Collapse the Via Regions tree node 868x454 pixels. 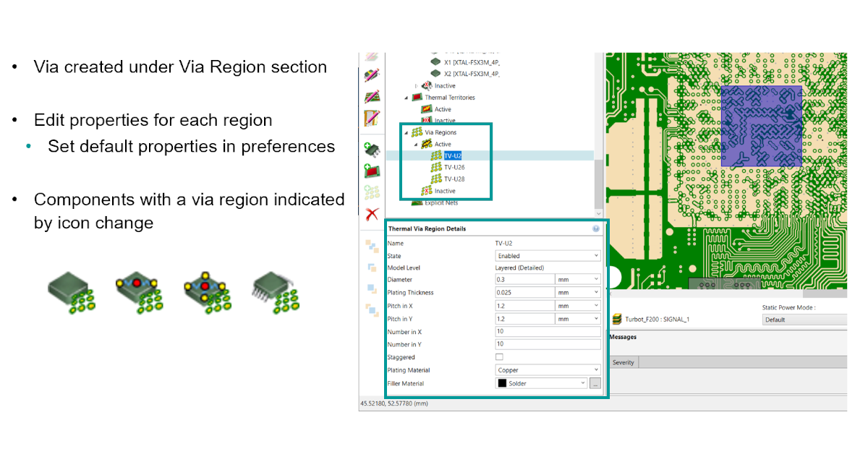406,132
